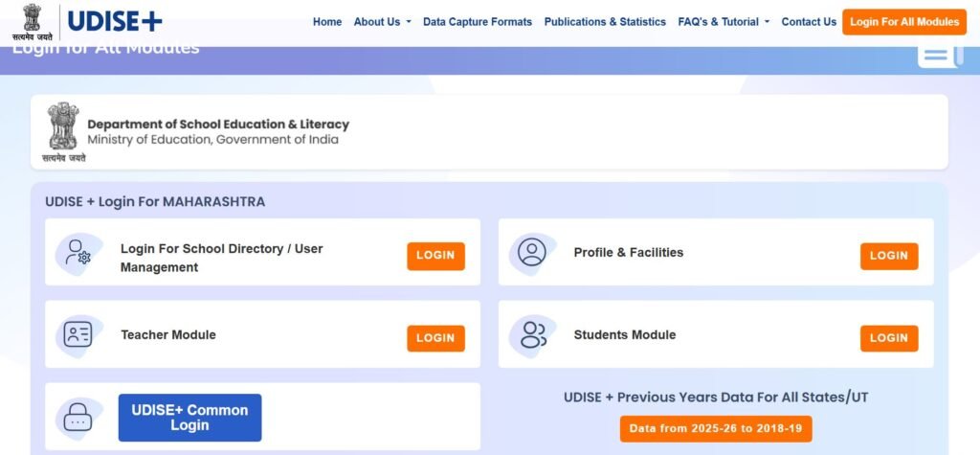Click the UDISE+ Common Login button
The image size is (980, 455).
(x=190, y=418)
